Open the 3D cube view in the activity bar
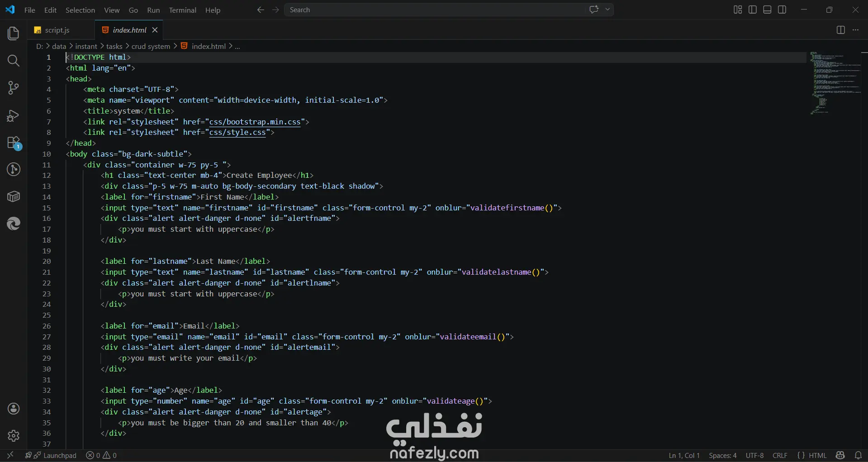Screen dimensions: 868x462 coord(14,196)
